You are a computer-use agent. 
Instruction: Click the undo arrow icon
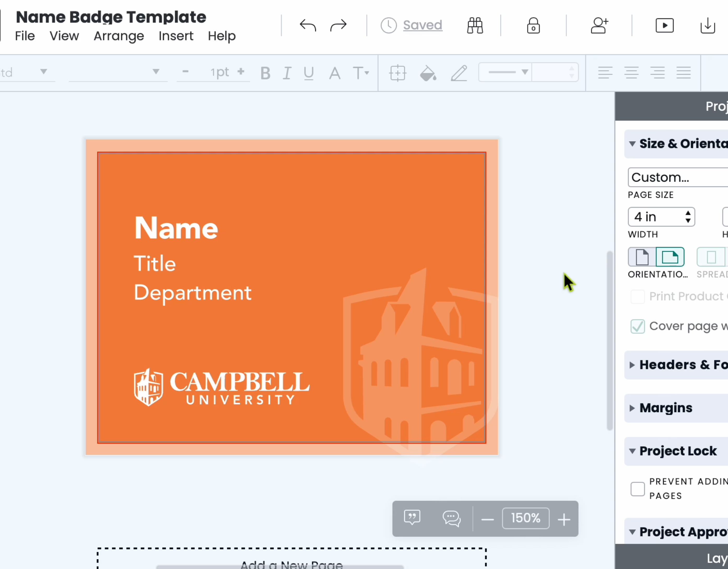tap(307, 25)
